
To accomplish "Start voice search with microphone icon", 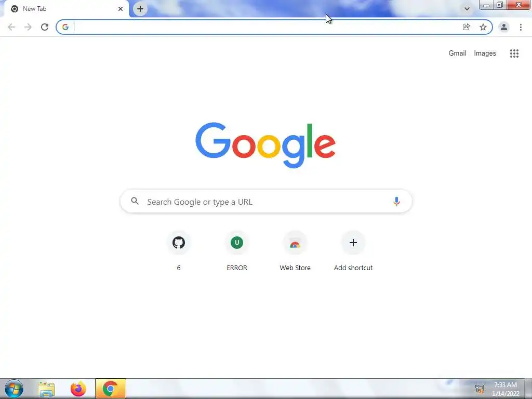I will click(x=396, y=202).
